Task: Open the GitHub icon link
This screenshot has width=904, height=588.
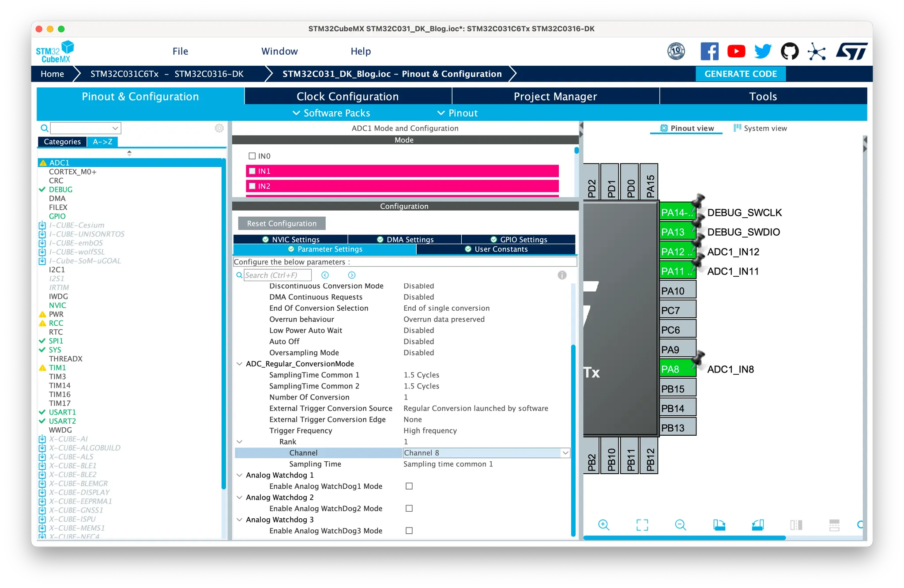Action: point(790,52)
